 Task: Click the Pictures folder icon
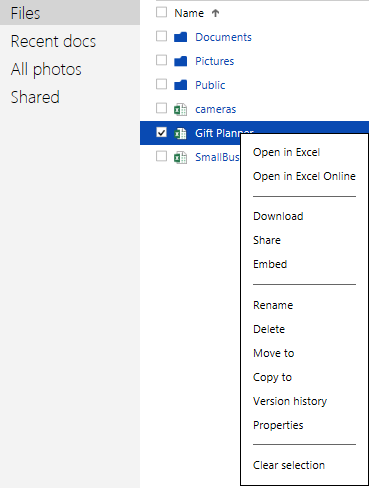180,61
